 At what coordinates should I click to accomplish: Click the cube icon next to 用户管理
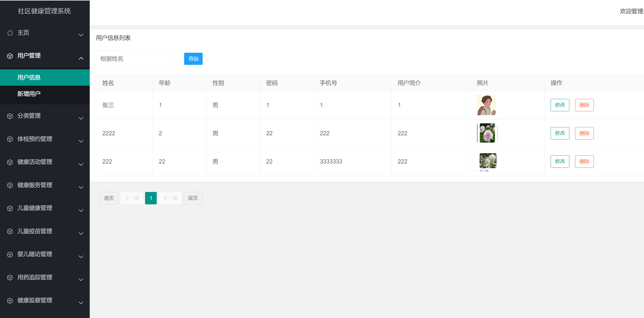click(10, 56)
